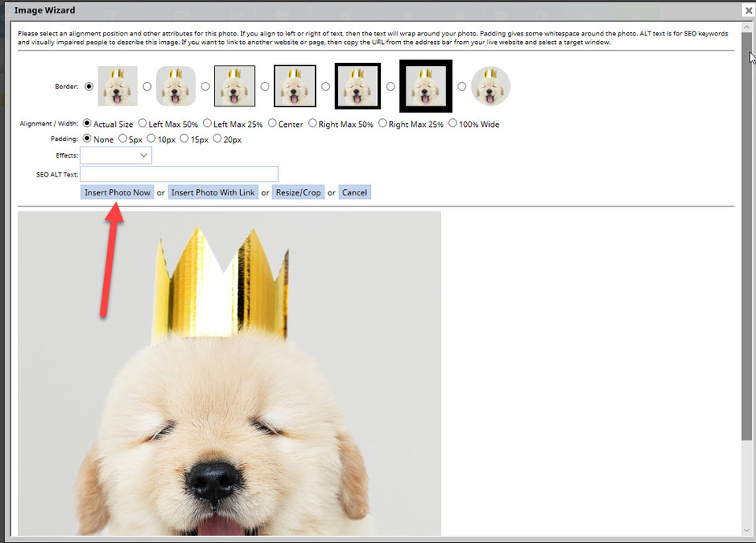756x543 pixels.
Task: Open the Resize/Crop option
Action: (x=298, y=192)
